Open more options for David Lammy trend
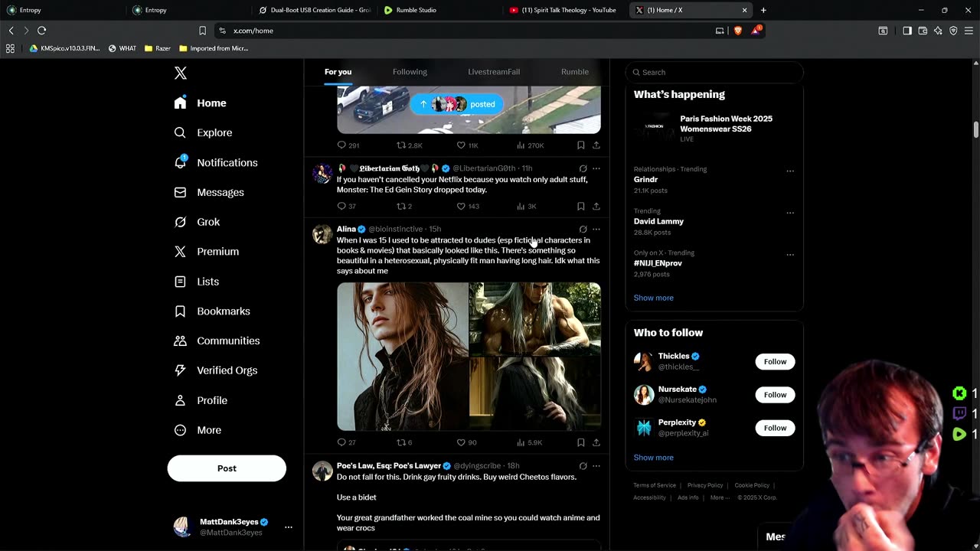Image resolution: width=980 pixels, height=551 pixels. 790,213
